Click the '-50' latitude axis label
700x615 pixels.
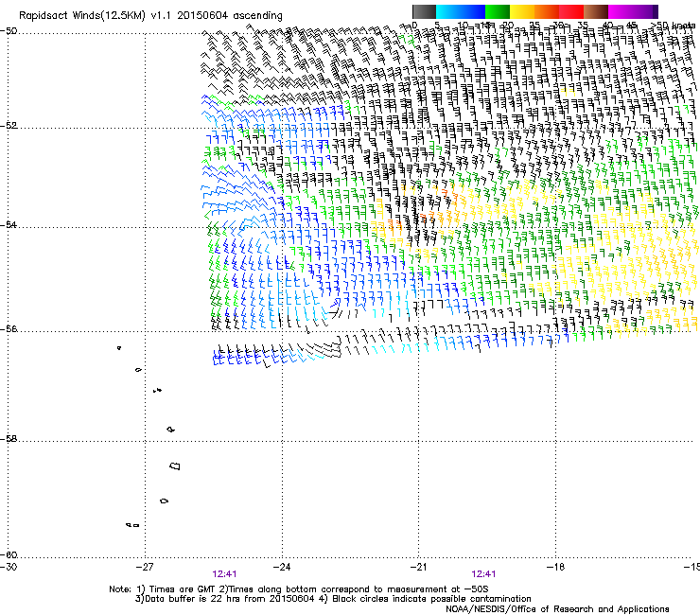pyautogui.click(x=9, y=31)
